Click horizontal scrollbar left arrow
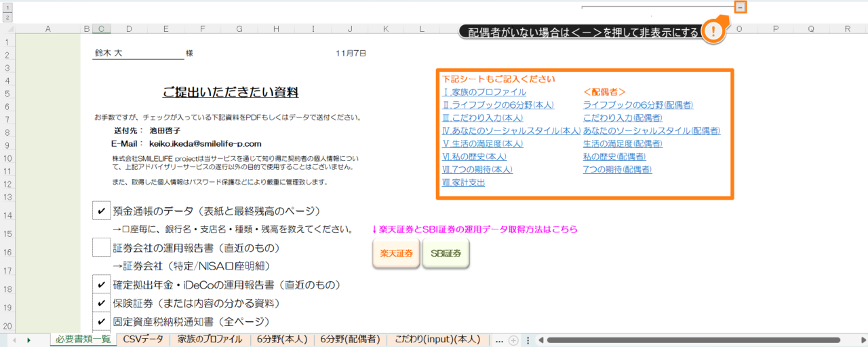Viewport: 868px width, 347px height. [x=539, y=340]
